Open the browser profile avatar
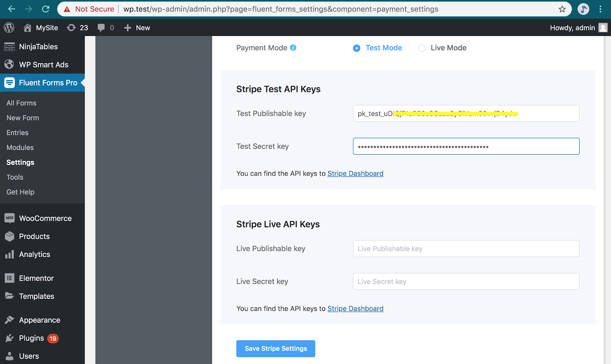Viewport: 611px width, 364px height. pyautogui.click(x=583, y=9)
